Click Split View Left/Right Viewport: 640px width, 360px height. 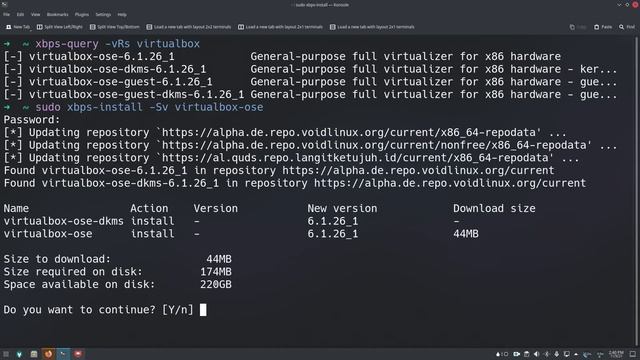[x=60, y=27]
